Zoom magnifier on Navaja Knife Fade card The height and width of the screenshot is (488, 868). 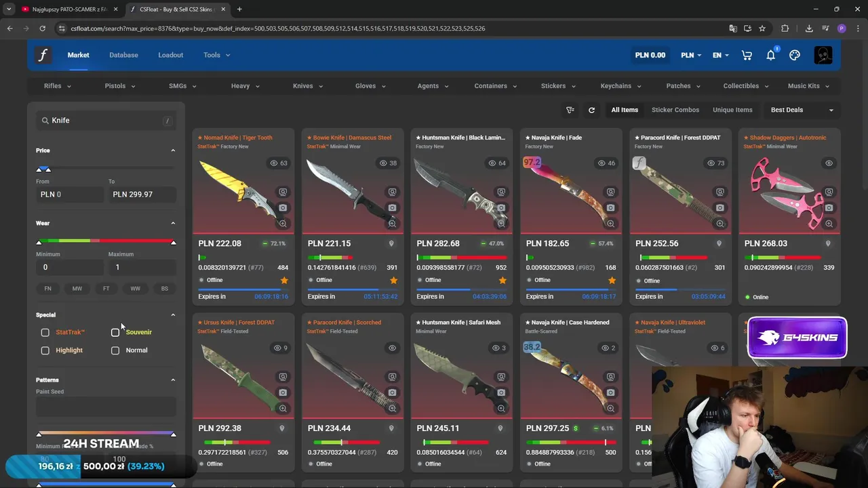point(610,224)
